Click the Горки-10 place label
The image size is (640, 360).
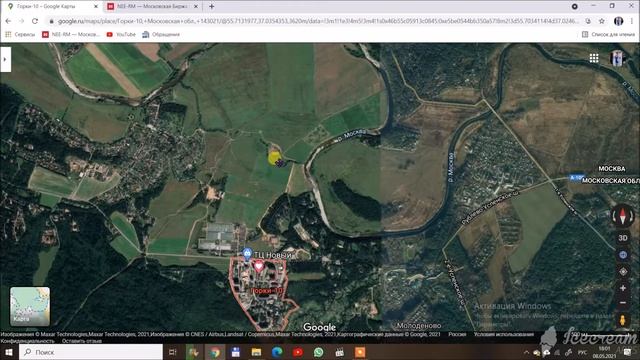click(266, 291)
